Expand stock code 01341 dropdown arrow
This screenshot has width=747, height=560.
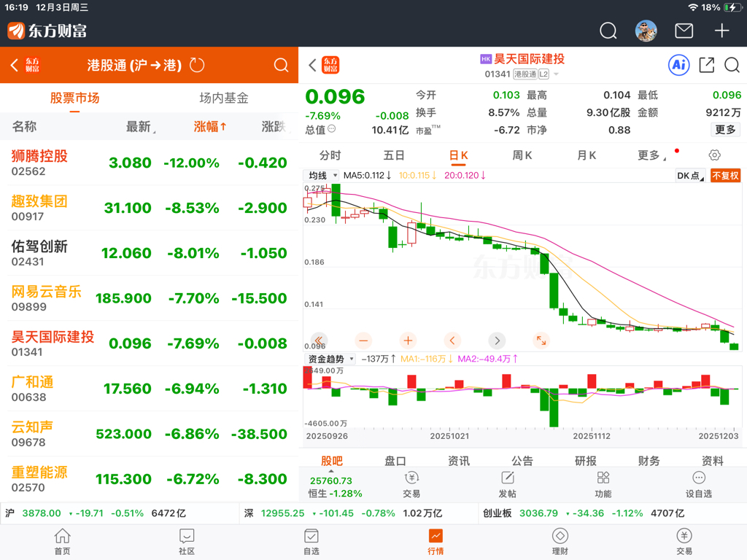[x=556, y=74]
